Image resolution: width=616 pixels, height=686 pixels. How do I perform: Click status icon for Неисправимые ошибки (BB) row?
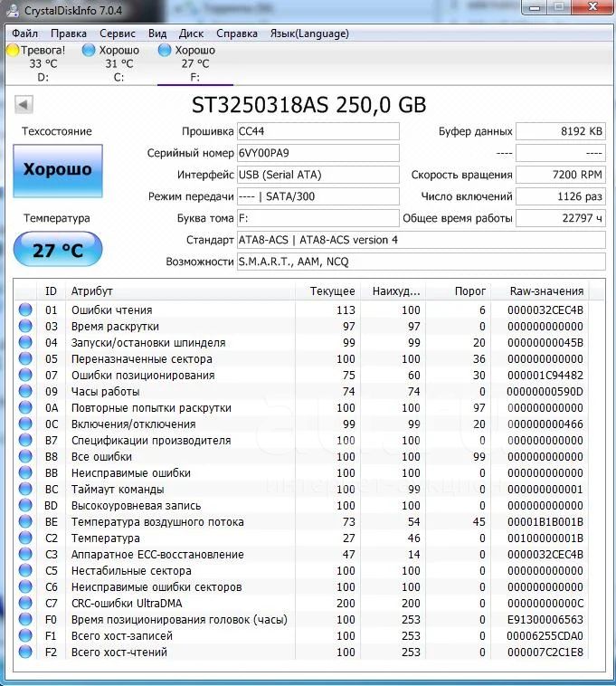25,472
